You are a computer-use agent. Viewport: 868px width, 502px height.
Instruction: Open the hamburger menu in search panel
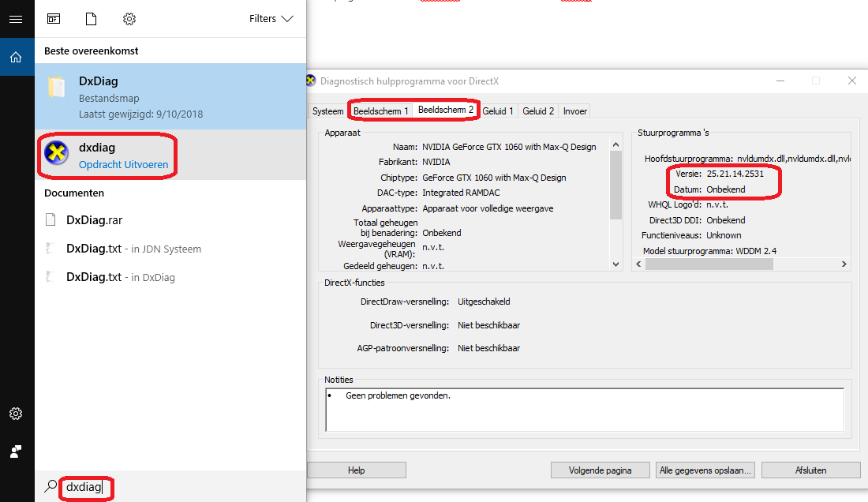click(x=16, y=20)
